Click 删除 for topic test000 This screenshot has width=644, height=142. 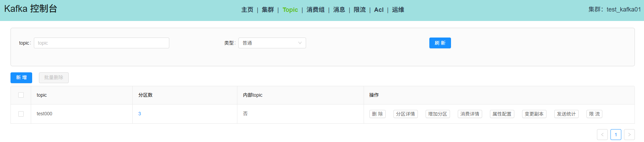pos(378,114)
